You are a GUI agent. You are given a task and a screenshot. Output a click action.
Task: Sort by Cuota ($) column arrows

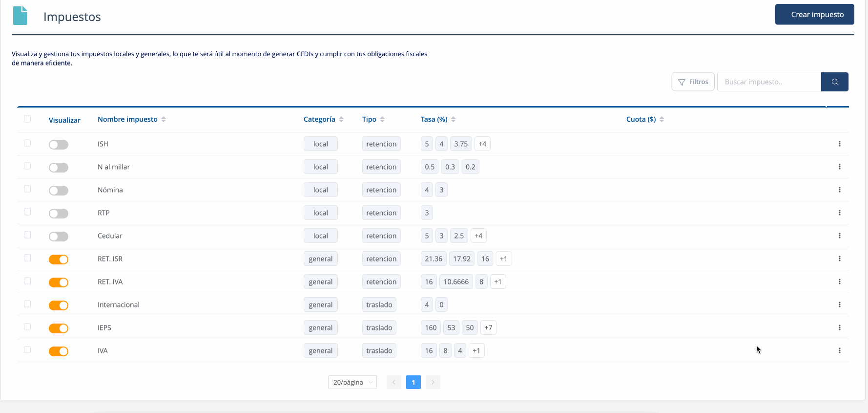[x=661, y=119]
